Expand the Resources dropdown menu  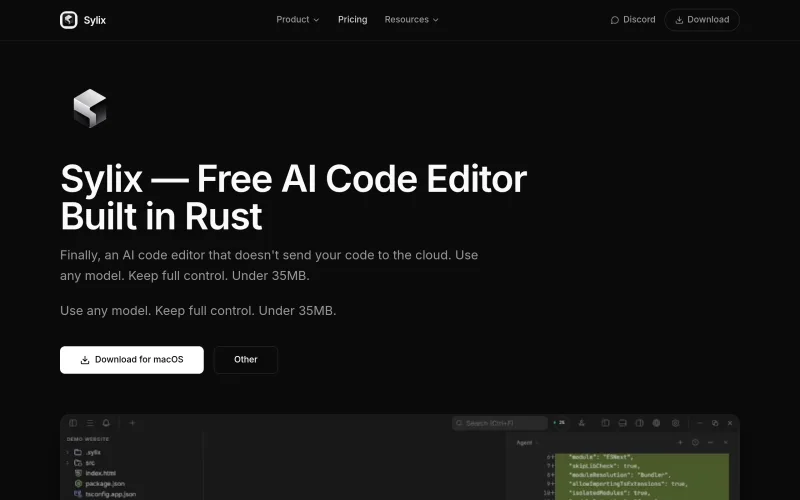pos(411,19)
